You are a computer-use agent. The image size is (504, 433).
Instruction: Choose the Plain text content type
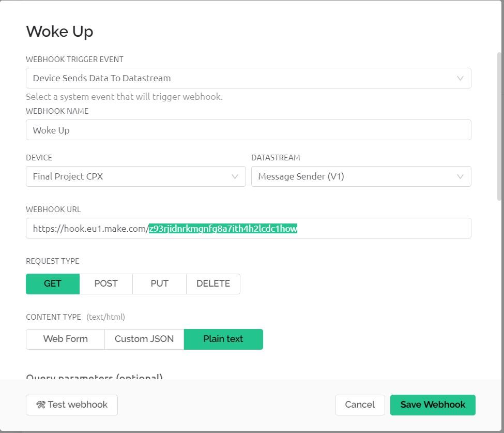coord(223,339)
